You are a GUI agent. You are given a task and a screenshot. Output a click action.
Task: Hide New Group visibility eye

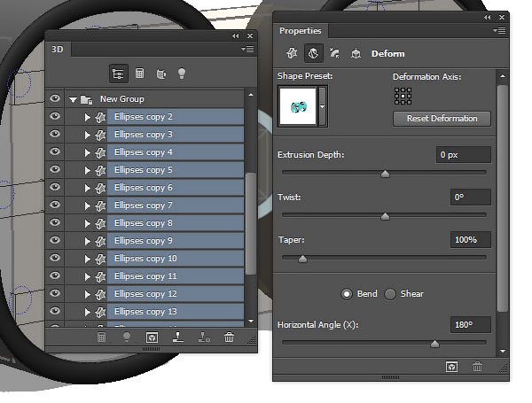(55, 98)
